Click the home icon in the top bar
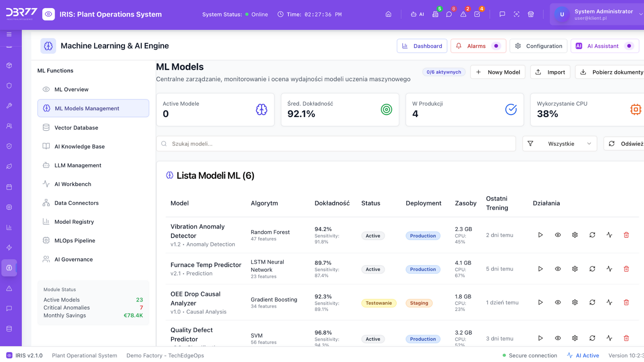 click(x=388, y=14)
